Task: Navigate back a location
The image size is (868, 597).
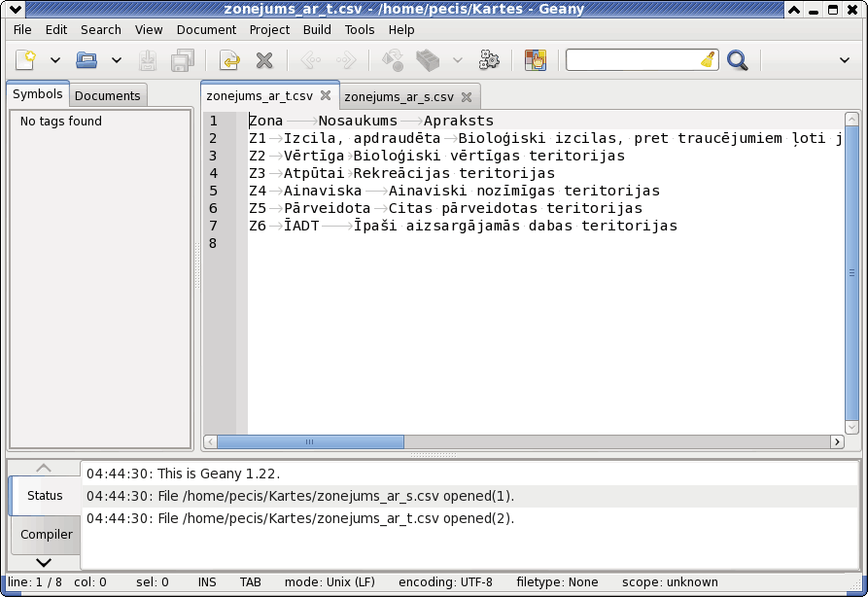Action: 310,60
